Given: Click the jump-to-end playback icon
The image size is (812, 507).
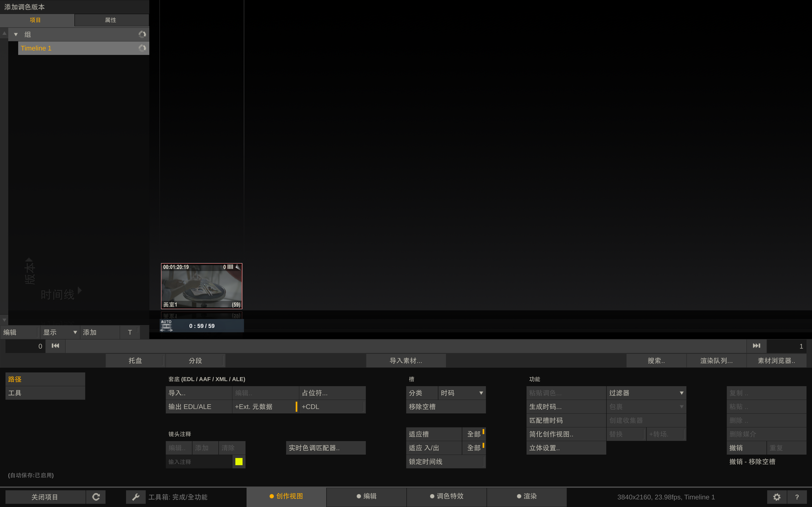Looking at the screenshot, I should tap(756, 346).
